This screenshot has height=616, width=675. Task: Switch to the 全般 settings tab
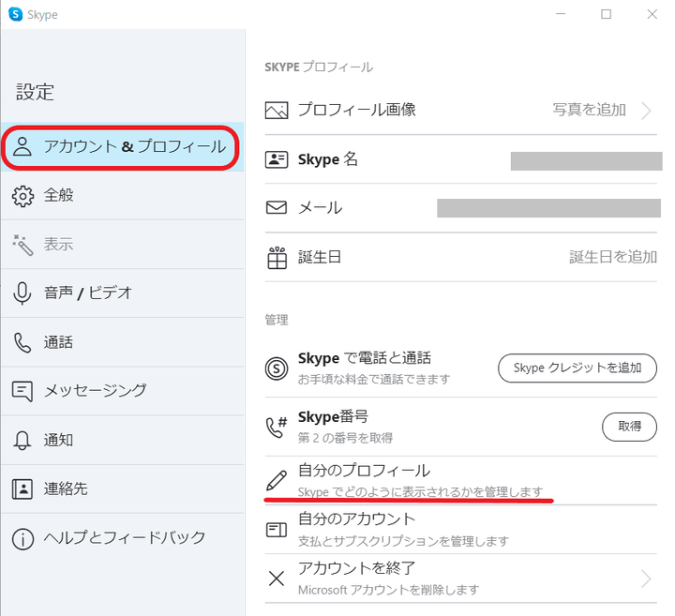(x=122, y=196)
